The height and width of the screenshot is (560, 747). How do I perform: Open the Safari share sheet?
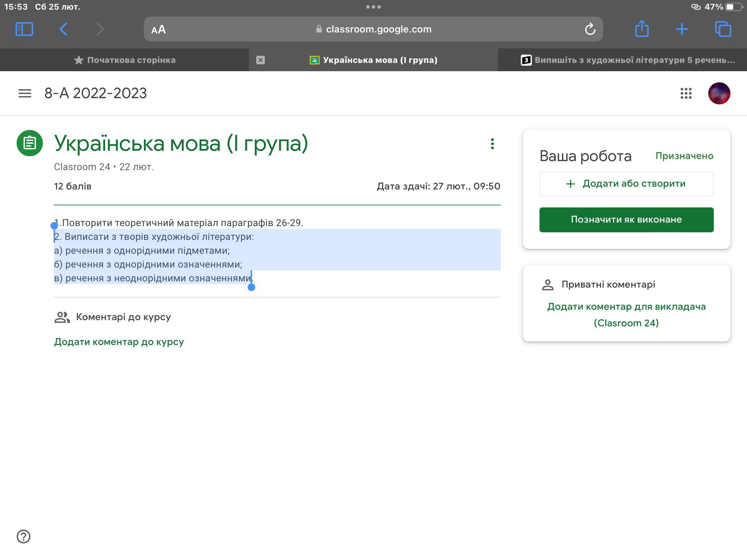642,29
